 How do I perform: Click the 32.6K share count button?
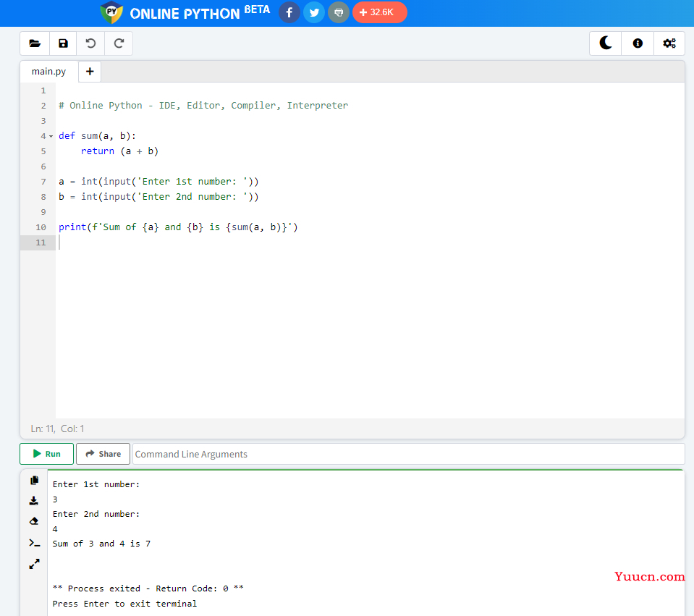[x=380, y=12]
